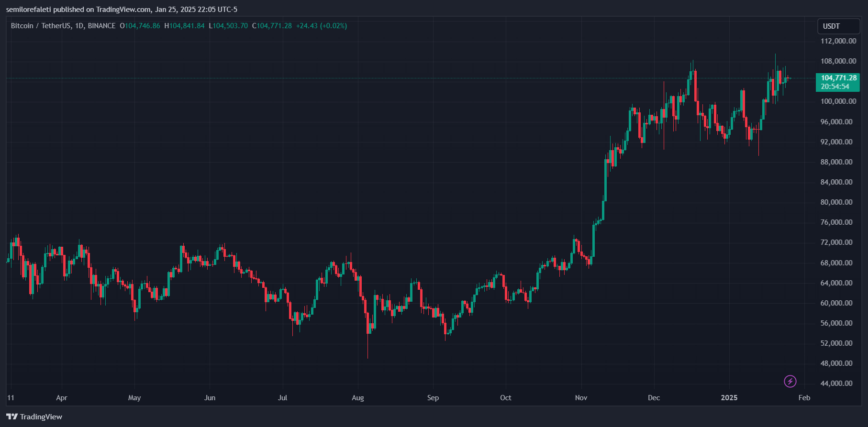Click the 11 date label on the time axis
868x427 pixels.
[x=11, y=398]
